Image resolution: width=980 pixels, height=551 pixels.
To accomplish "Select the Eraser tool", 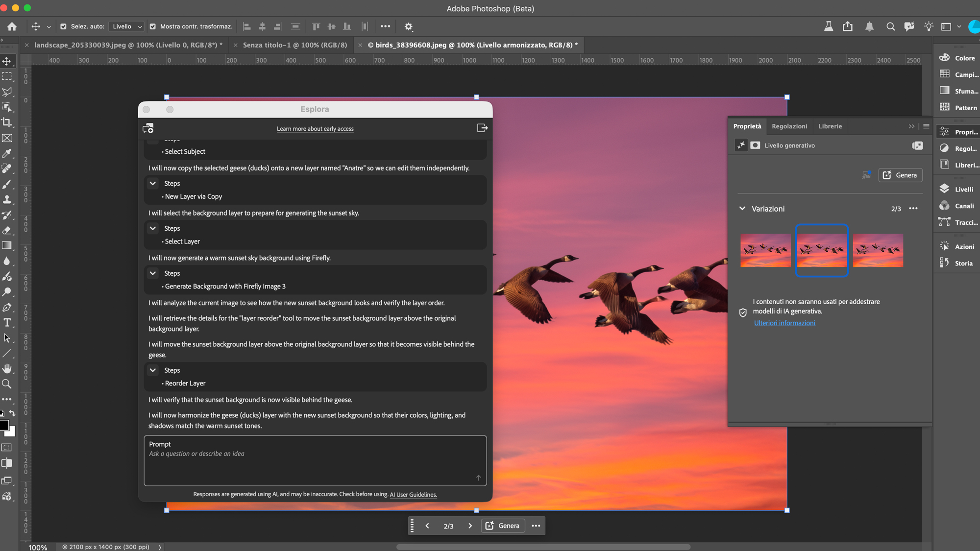I will pos(7,230).
